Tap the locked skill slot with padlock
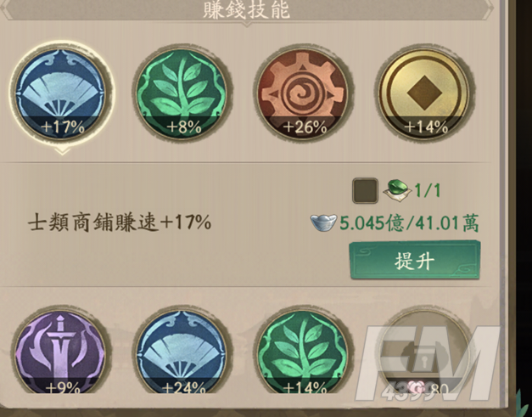This screenshot has height=417, width=532. tap(424, 352)
